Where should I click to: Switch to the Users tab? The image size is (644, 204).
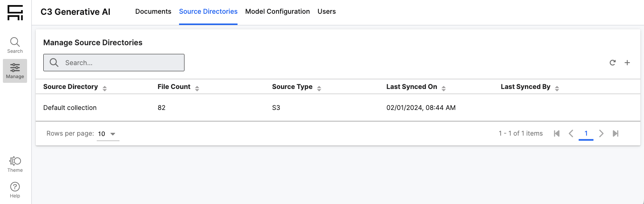coord(327,12)
